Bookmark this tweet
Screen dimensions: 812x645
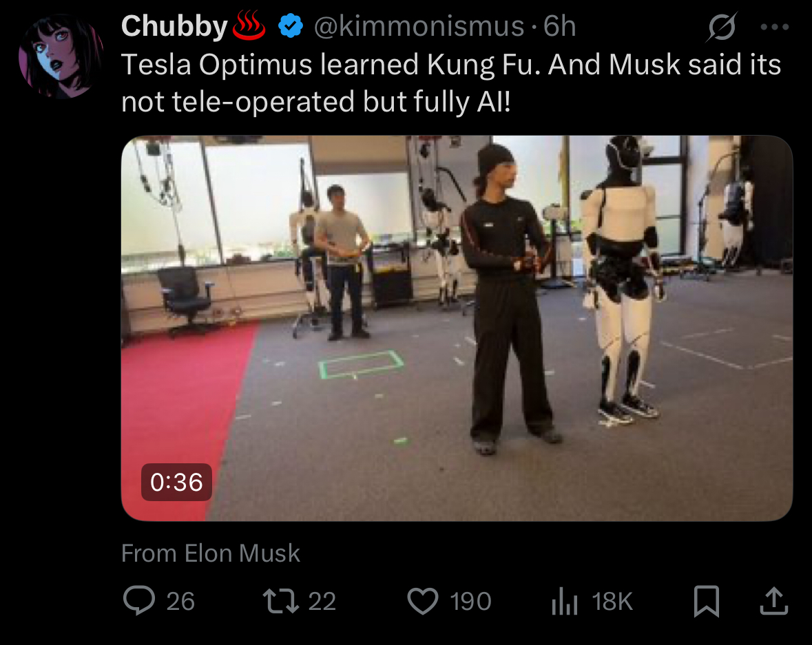[707, 601]
